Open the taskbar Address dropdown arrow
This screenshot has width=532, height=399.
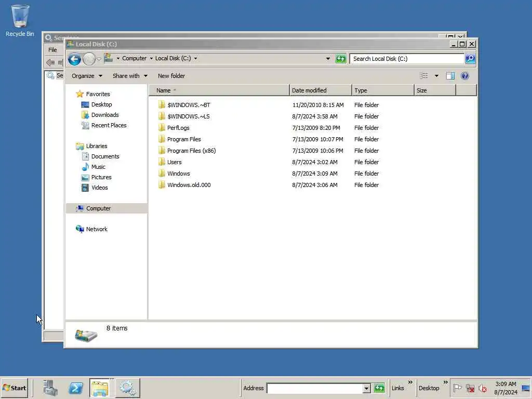366,388
